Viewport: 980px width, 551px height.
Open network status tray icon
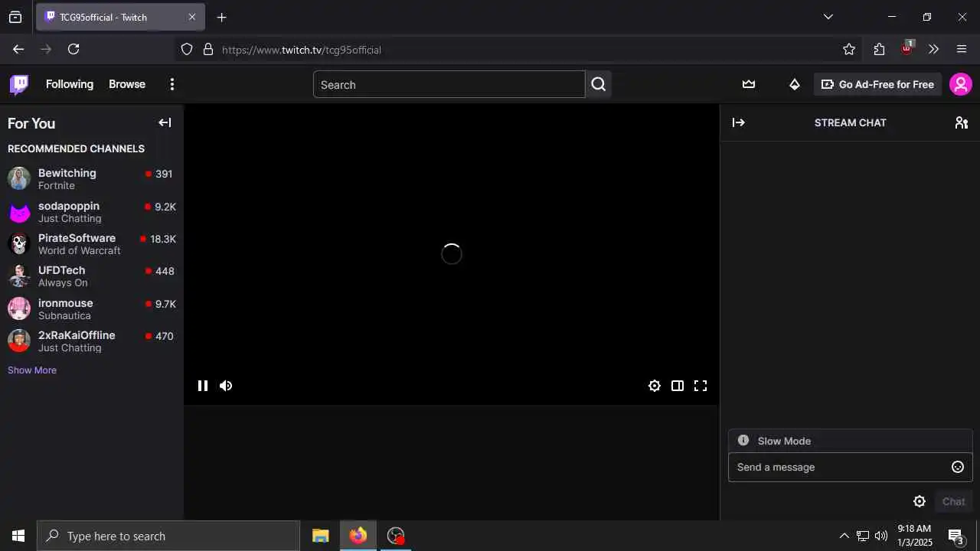(863, 536)
